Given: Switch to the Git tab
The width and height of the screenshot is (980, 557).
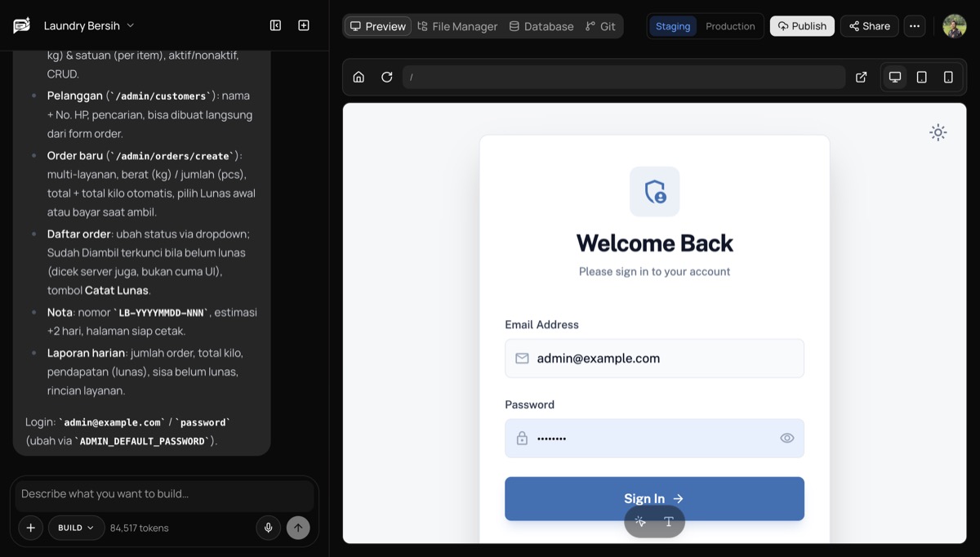Looking at the screenshot, I should click(600, 26).
